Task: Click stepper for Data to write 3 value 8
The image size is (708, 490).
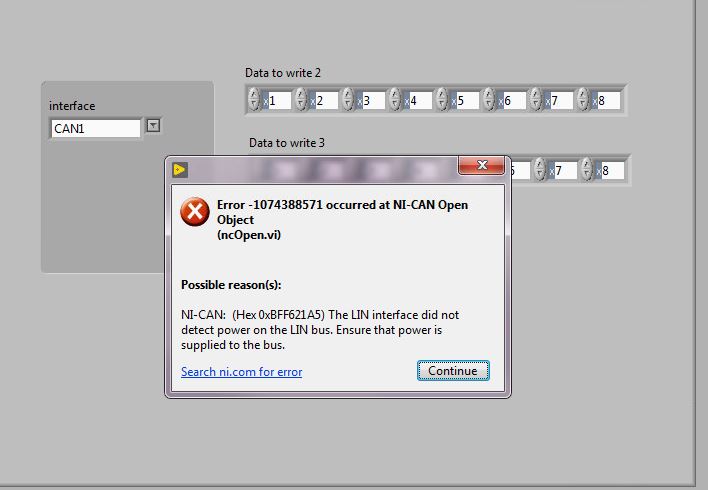Action: pyautogui.click(x=587, y=169)
